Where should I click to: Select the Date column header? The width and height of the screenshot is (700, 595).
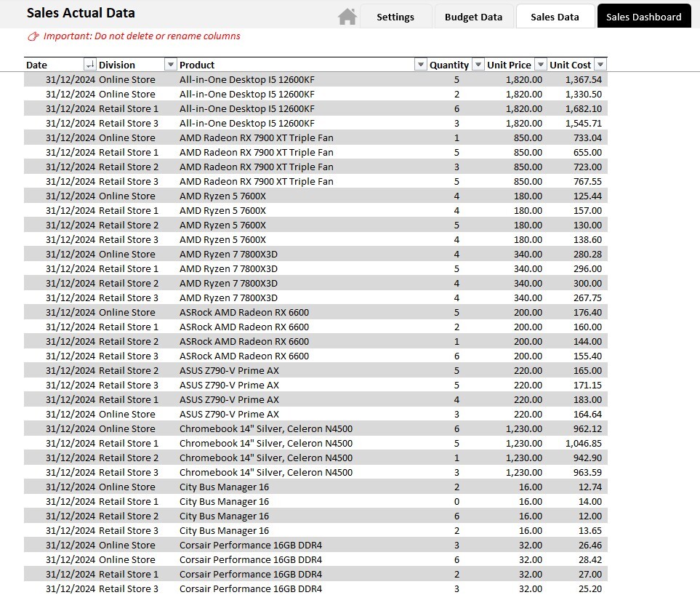click(x=36, y=65)
